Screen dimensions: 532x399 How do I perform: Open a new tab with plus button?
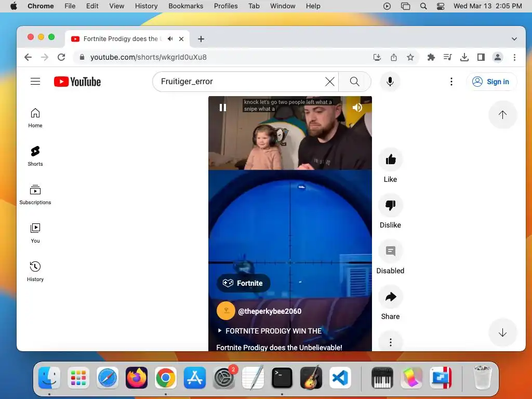(201, 39)
